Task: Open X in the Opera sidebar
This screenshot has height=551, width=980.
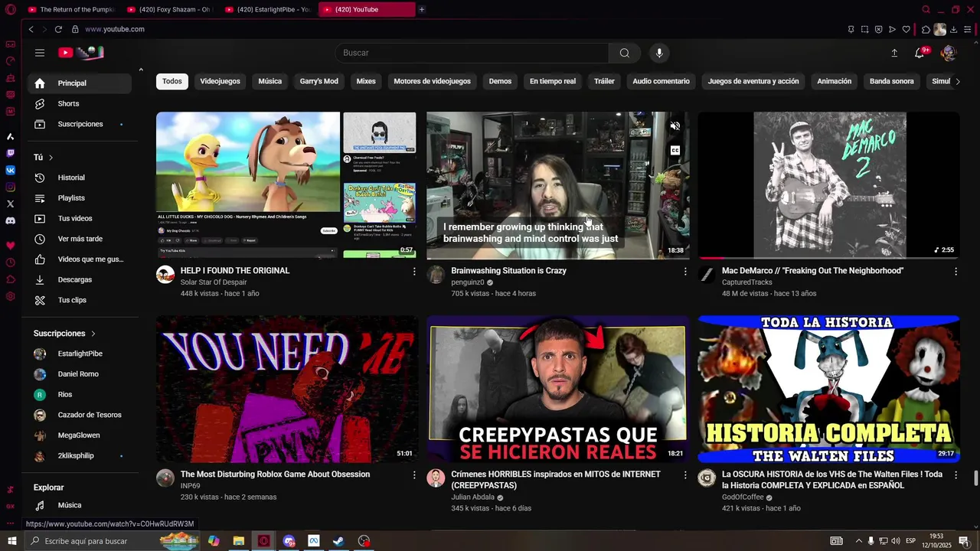Action: 10,204
